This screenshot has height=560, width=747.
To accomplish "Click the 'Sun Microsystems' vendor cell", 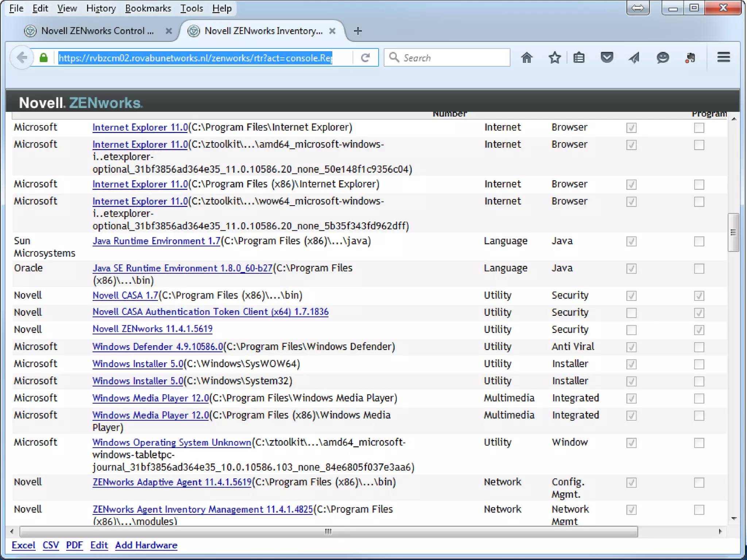I will click(44, 247).
